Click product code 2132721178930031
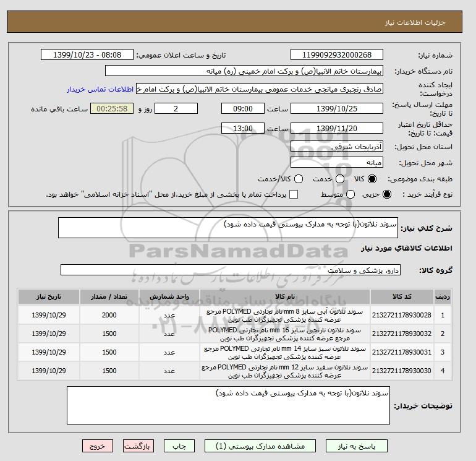 click(402, 352)
